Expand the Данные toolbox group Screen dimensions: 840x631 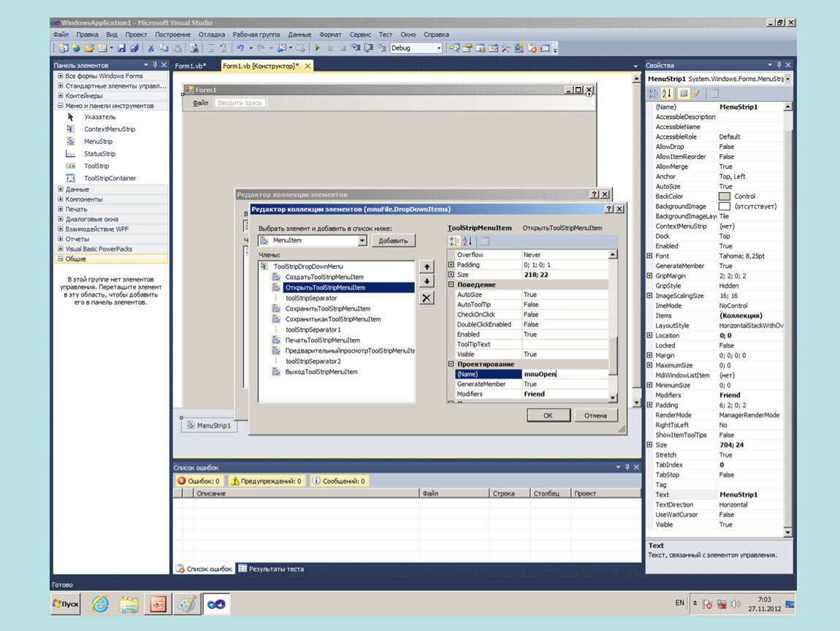[61, 189]
